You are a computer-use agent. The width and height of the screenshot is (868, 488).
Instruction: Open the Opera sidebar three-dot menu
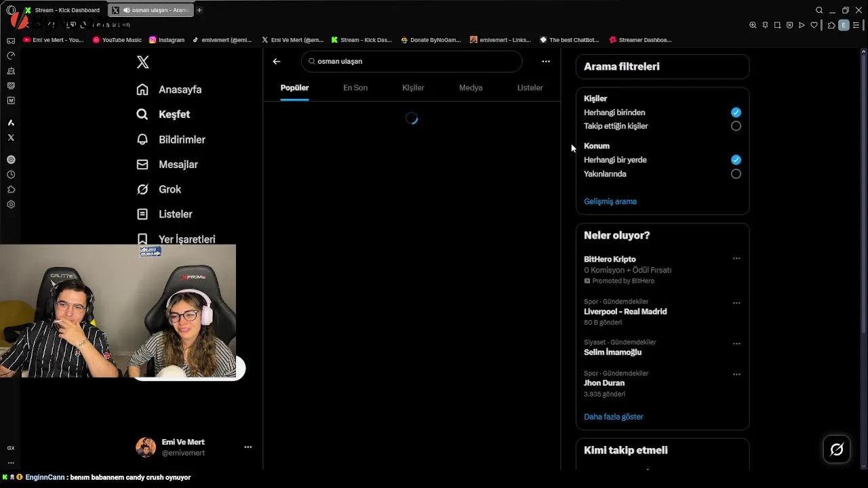11,463
